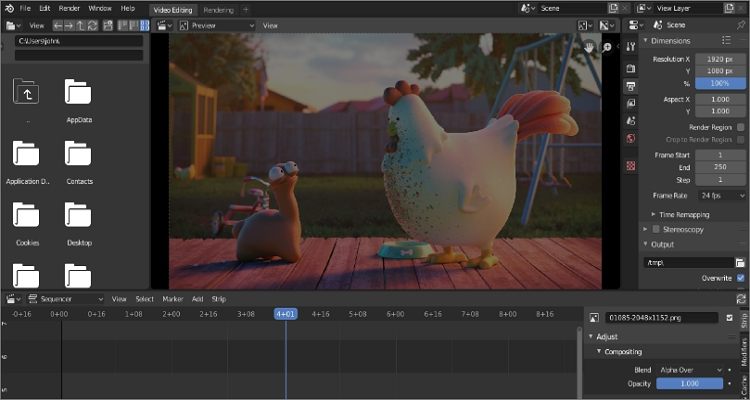Switch to the Rendering workspace tab
The width and height of the screenshot is (750, 400).
[219, 10]
